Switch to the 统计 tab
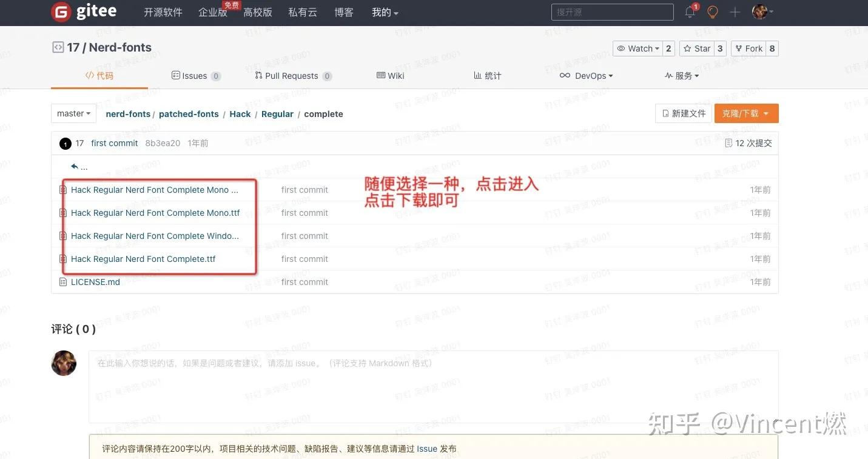Screen dimensions: 868x459 (487, 76)
